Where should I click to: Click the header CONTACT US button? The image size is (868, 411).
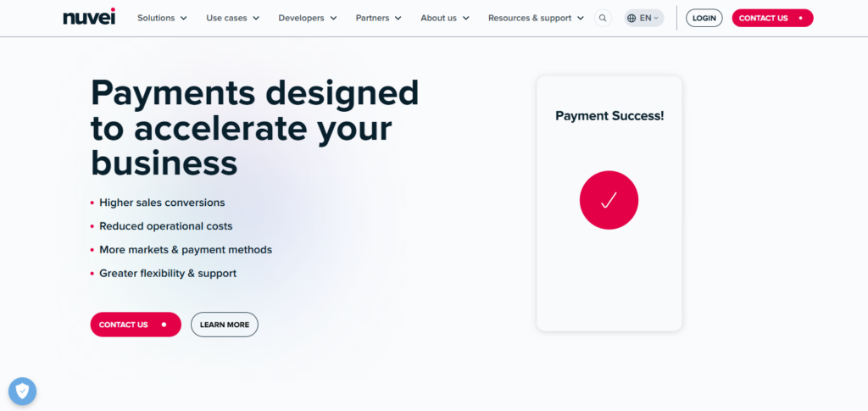tap(771, 18)
